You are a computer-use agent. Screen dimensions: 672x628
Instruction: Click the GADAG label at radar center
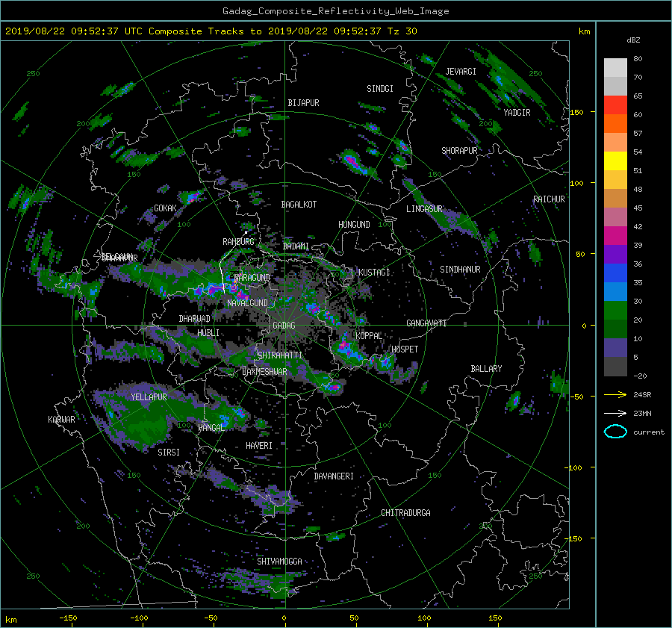point(284,326)
